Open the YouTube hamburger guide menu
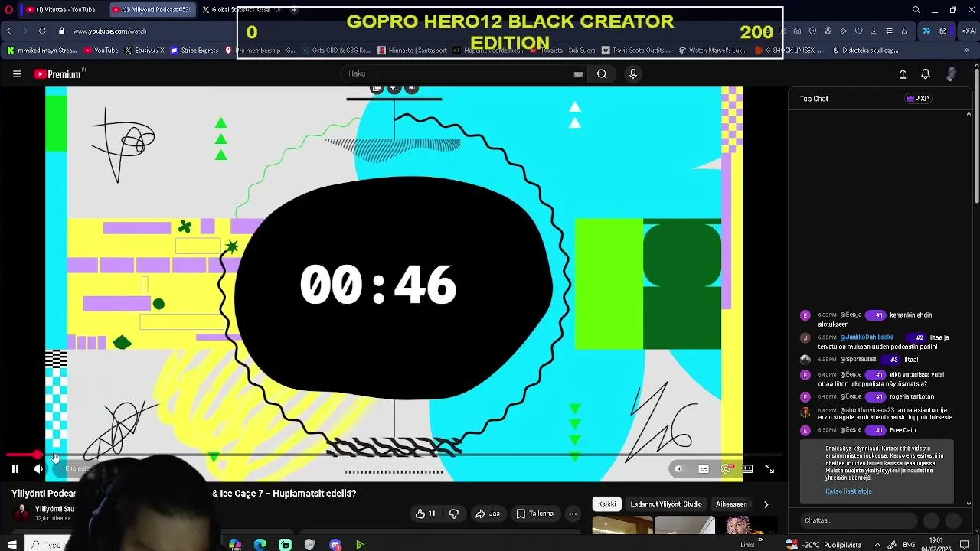The height and width of the screenshot is (551, 980). pyautogui.click(x=17, y=74)
